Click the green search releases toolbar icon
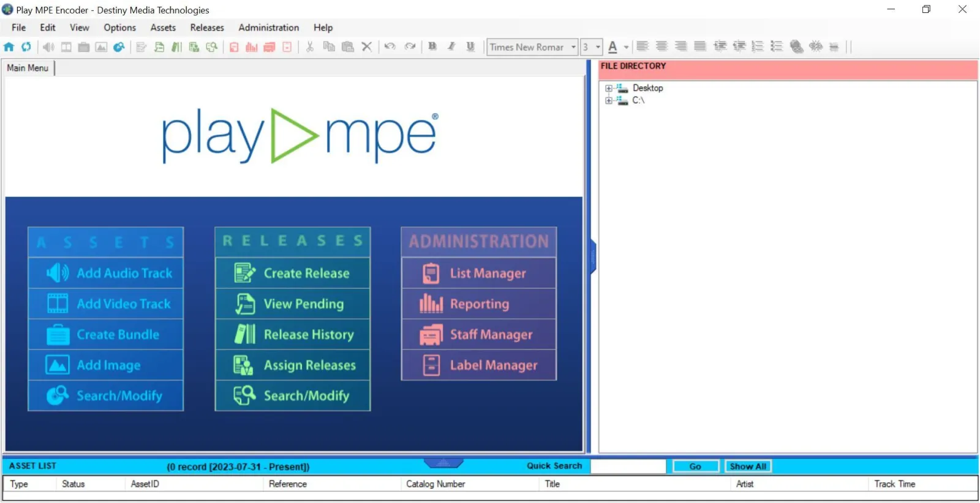The height and width of the screenshot is (503, 980). pyautogui.click(x=211, y=47)
